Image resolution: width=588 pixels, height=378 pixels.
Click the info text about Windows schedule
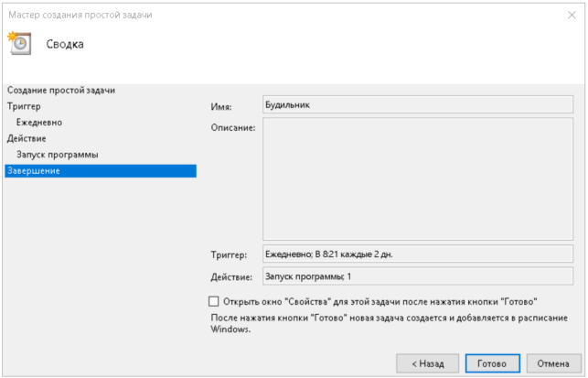[390, 324]
